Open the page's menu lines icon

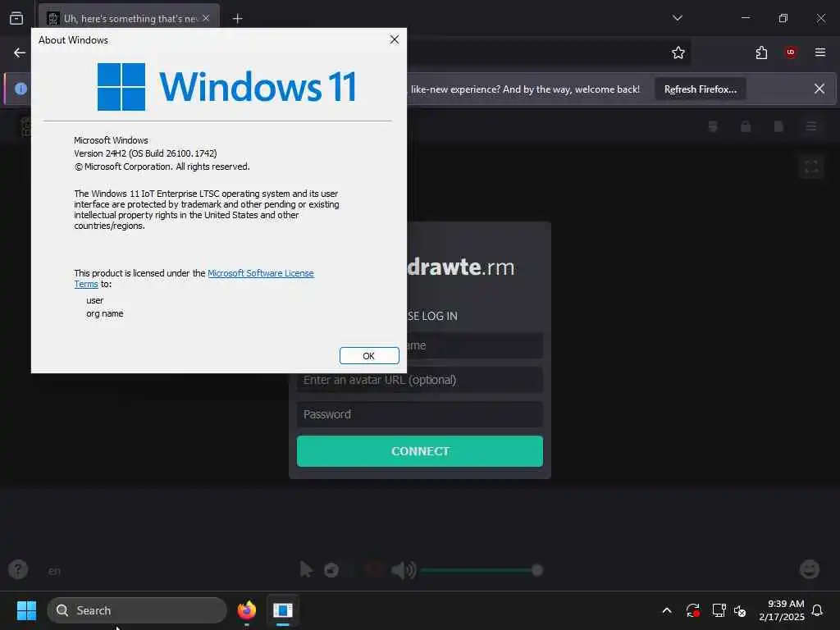coord(811,126)
